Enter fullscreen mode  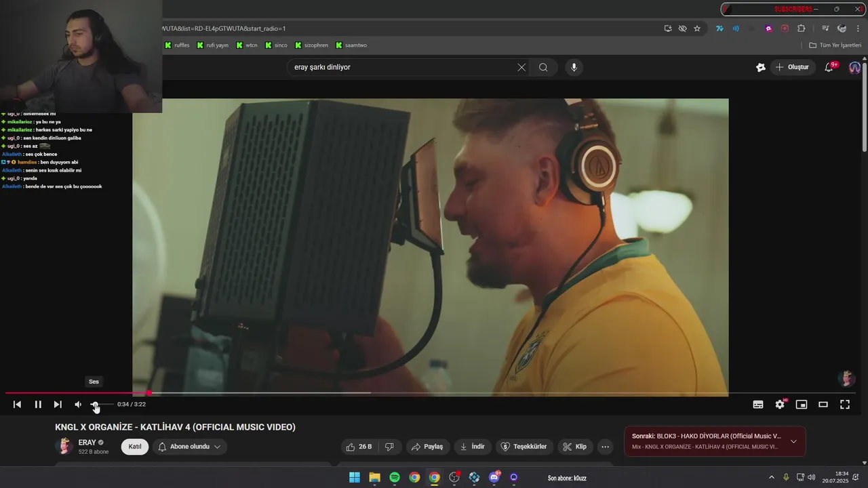click(845, 405)
